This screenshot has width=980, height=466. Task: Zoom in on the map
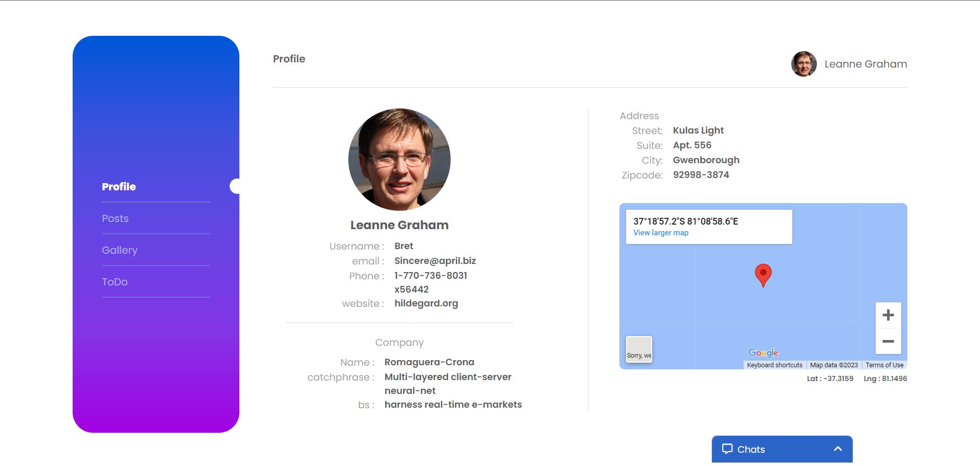coord(888,314)
